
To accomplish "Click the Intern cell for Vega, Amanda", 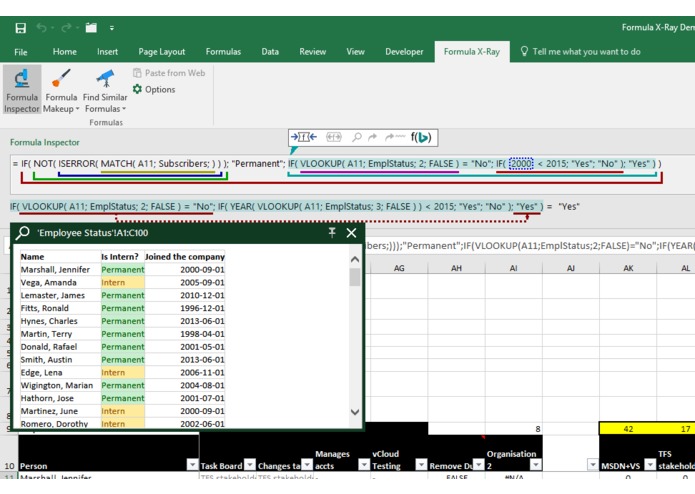I will coord(122,283).
